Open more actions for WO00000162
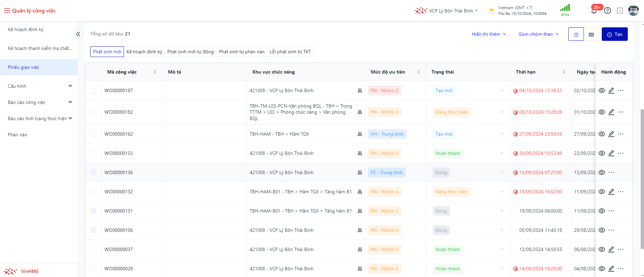This screenshot has width=644, height=277. click(x=621, y=134)
